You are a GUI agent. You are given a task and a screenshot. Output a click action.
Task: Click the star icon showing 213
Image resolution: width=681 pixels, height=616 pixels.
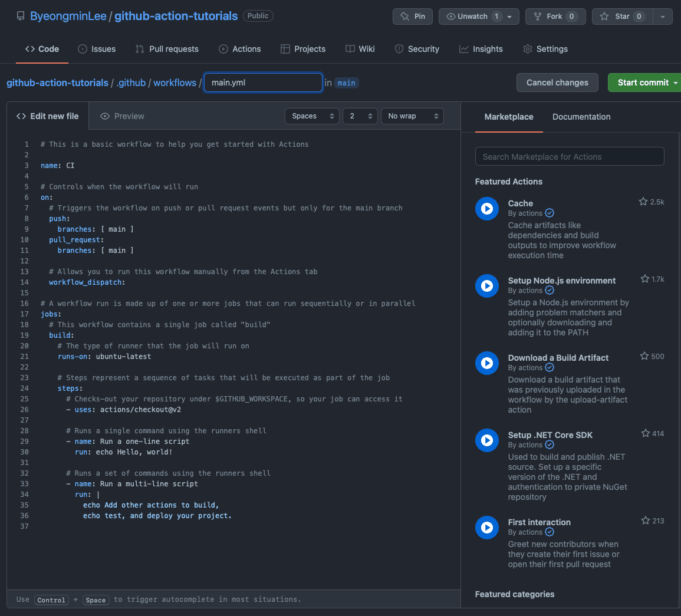point(646,521)
